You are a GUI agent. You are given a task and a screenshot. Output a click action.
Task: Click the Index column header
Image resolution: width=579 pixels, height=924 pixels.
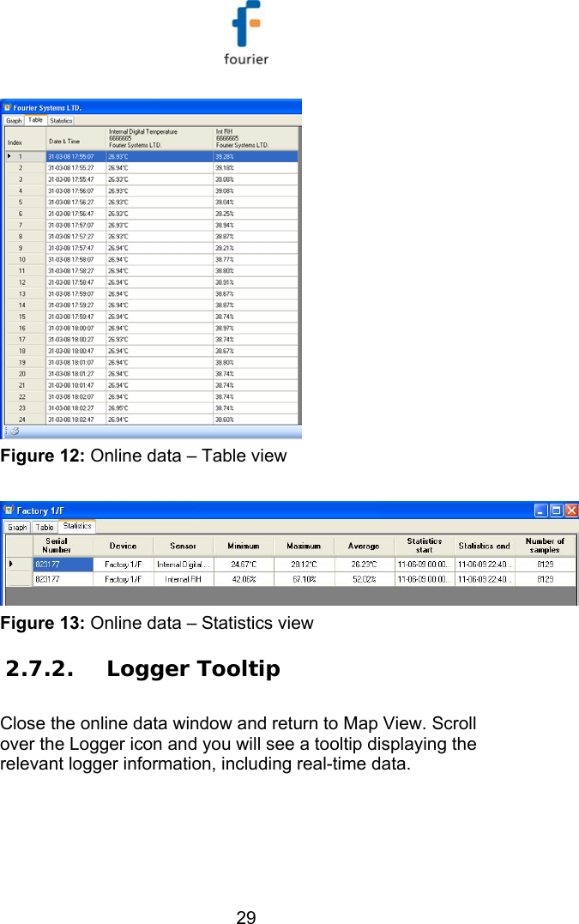pos(26,139)
